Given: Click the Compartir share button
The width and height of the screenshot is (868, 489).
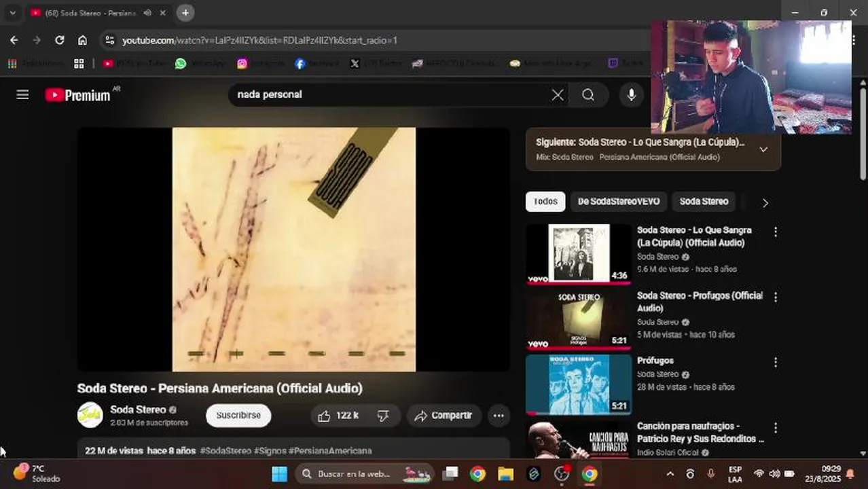Looking at the screenshot, I should [444, 416].
